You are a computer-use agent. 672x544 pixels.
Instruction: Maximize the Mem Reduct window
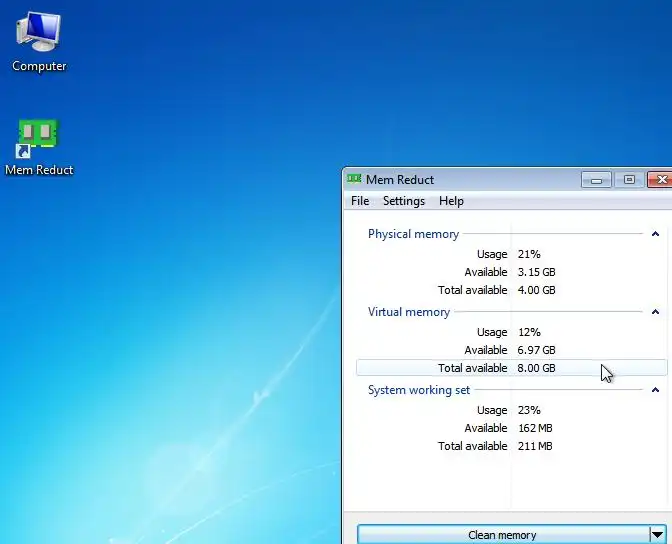pos(629,180)
